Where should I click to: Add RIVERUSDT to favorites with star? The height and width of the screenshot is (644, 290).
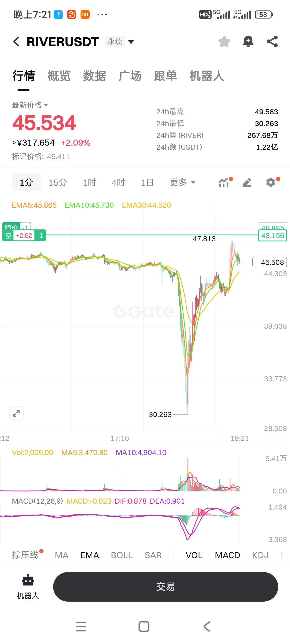[x=224, y=42]
